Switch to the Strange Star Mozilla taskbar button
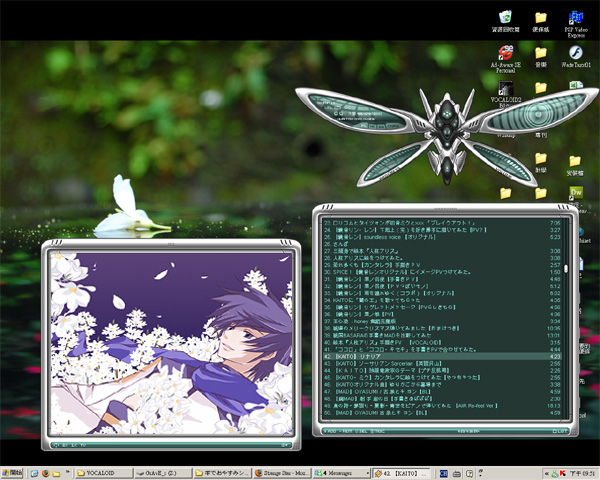Image resolution: width=600 pixels, height=480 pixels. tap(281, 473)
